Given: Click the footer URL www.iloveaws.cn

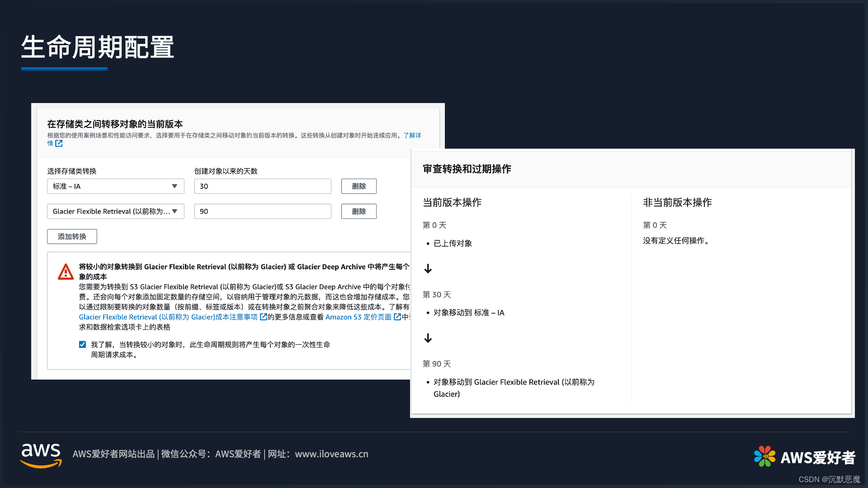Looking at the screenshot, I should pos(331,454).
